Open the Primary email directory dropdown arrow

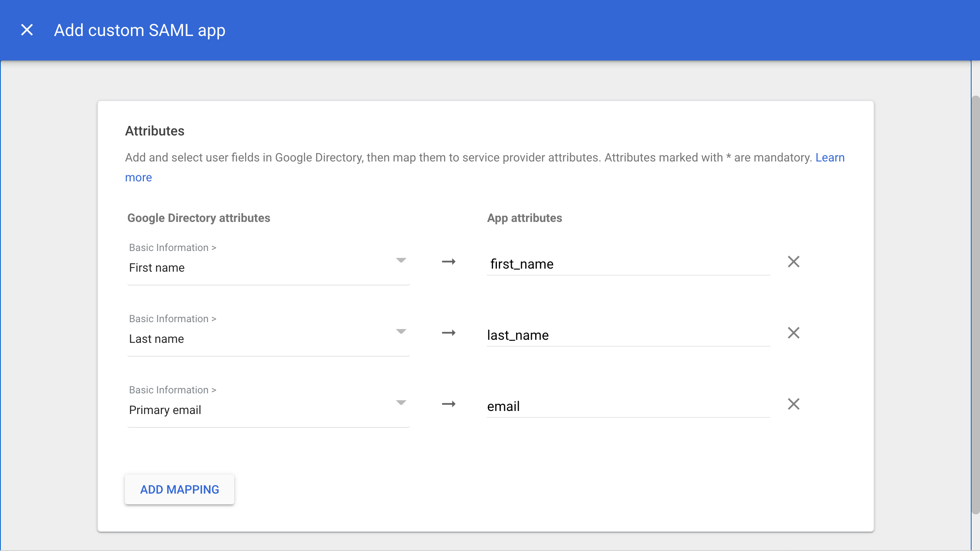pyautogui.click(x=401, y=403)
